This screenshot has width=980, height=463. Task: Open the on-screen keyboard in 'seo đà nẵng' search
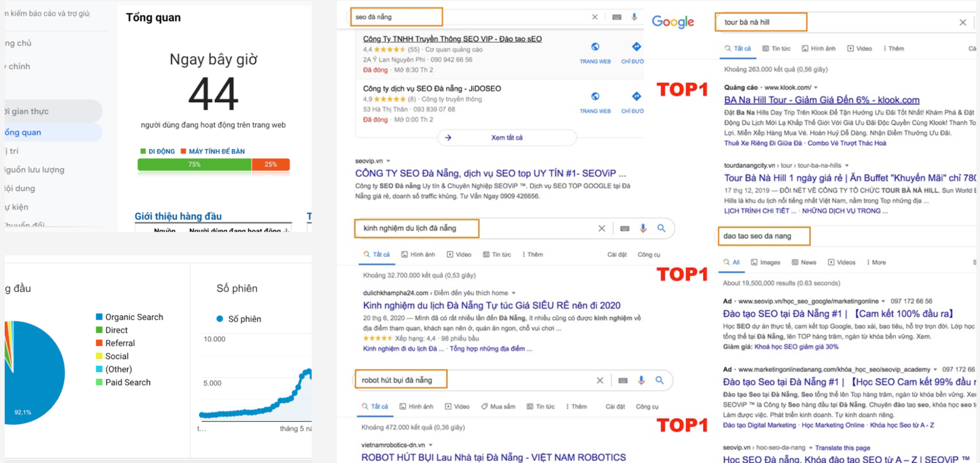(617, 17)
